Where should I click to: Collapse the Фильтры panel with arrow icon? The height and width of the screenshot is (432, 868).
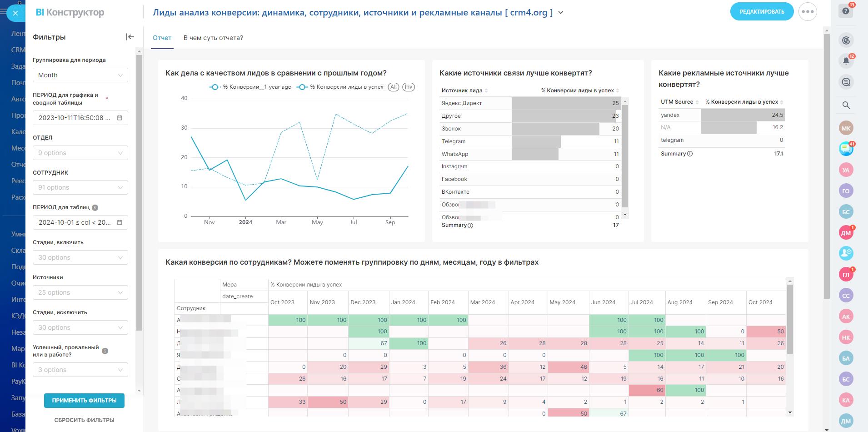(130, 37)
